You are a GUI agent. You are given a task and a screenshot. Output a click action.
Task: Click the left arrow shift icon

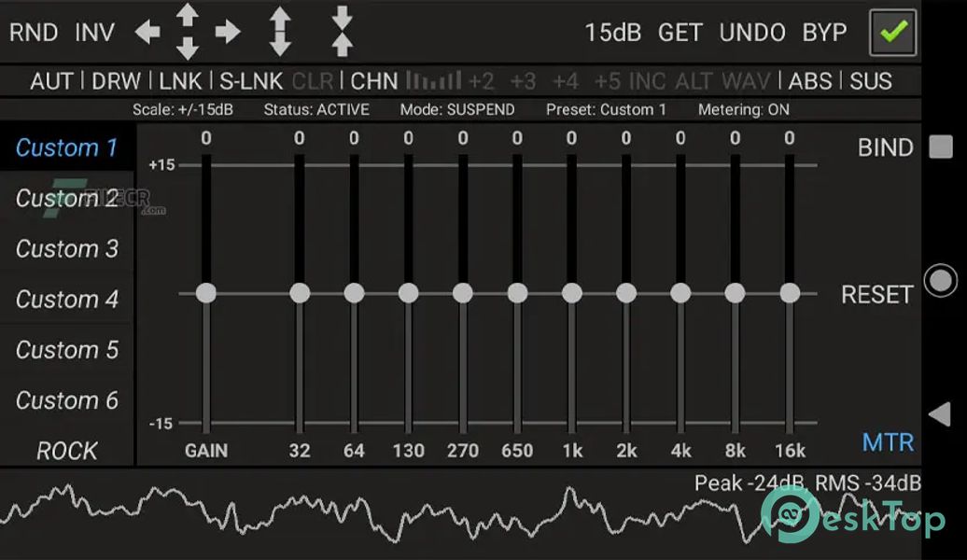tap(147, 32)
